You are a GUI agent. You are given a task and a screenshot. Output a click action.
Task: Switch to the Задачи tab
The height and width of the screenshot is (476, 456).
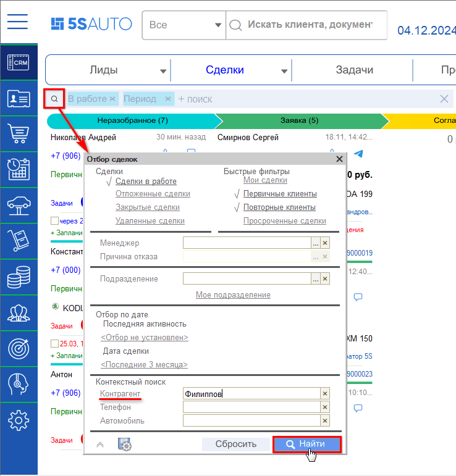coord(354,70)
